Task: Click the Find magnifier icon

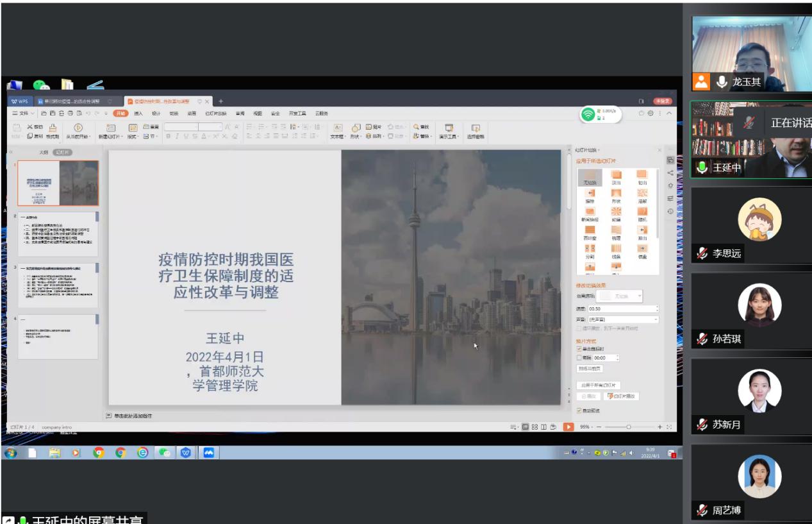Action: point(417,127)
